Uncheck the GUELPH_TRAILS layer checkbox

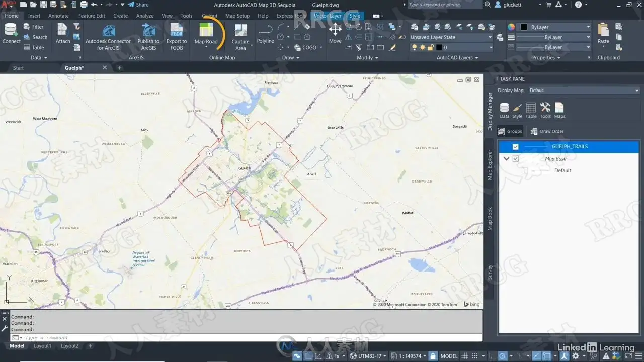click(x=515, y=147)
